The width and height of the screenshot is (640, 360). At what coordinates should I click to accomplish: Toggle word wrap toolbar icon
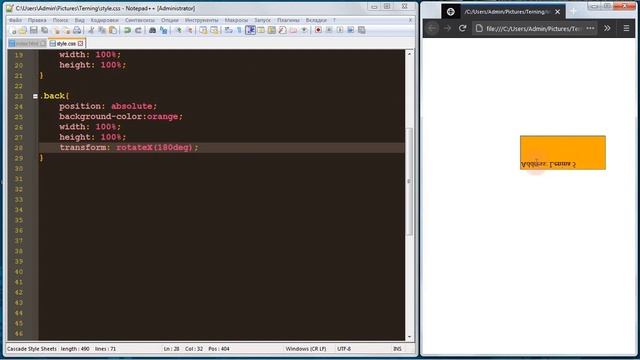(x=229, y=30)
